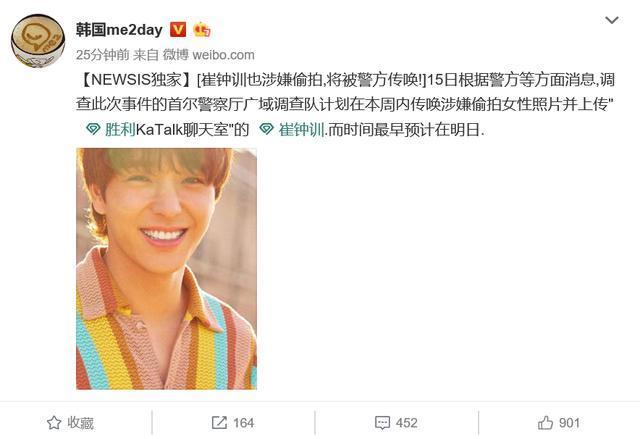Click the star favorite icon
Viewport: 640px width, 439px height.
tap(54, 423)
